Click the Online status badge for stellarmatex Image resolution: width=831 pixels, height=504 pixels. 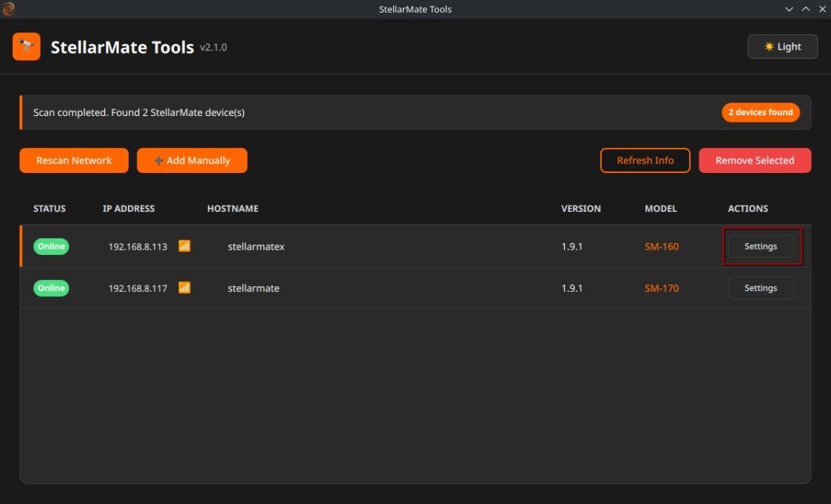click(x=51, y=246)
